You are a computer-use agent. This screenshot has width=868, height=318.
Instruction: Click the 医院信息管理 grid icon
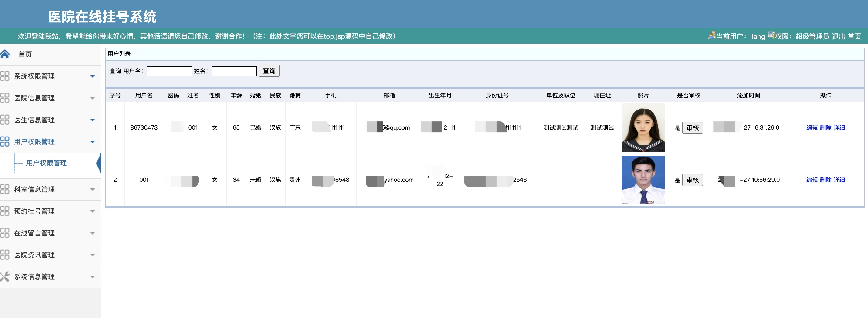[x=5, y=98]
